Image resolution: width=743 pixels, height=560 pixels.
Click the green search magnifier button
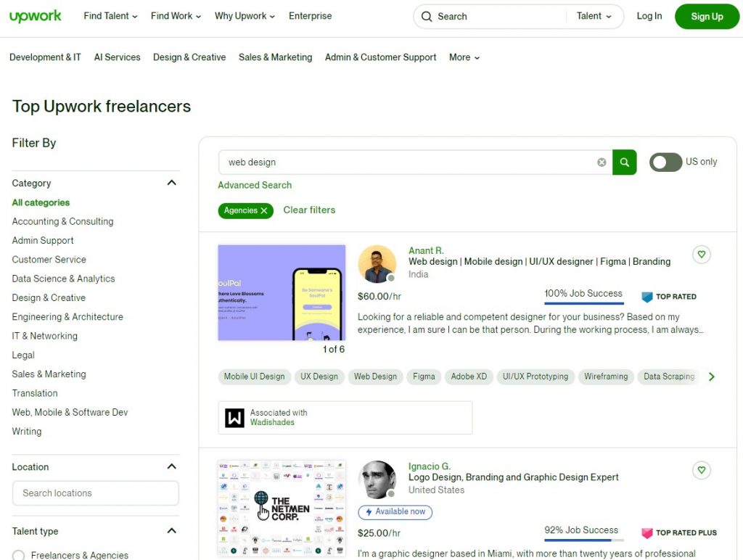coord(624,162)
